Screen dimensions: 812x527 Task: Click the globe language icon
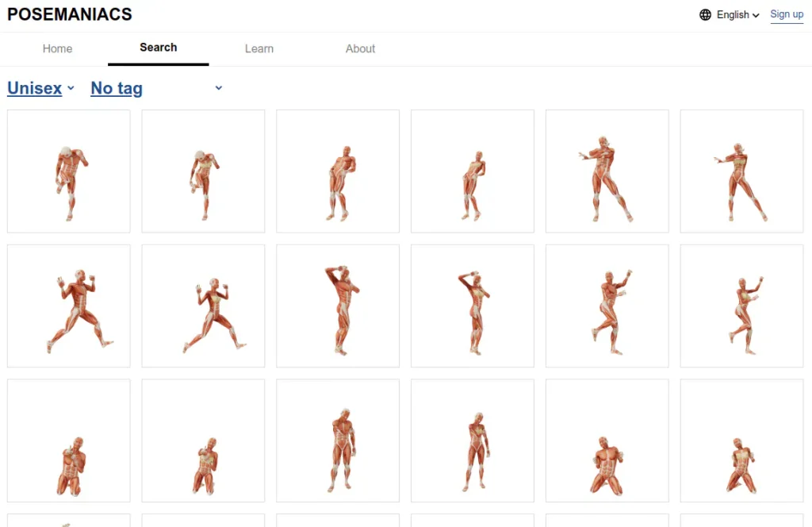[705, 14]
